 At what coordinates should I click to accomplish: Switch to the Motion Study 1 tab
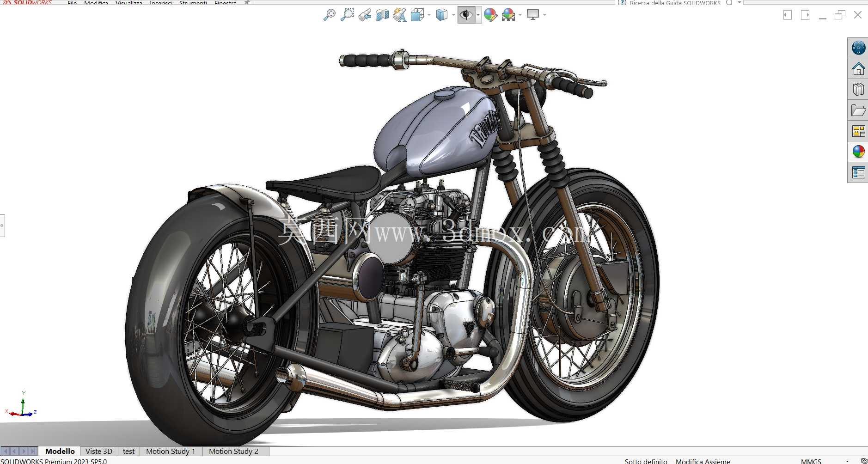[171, 451]
